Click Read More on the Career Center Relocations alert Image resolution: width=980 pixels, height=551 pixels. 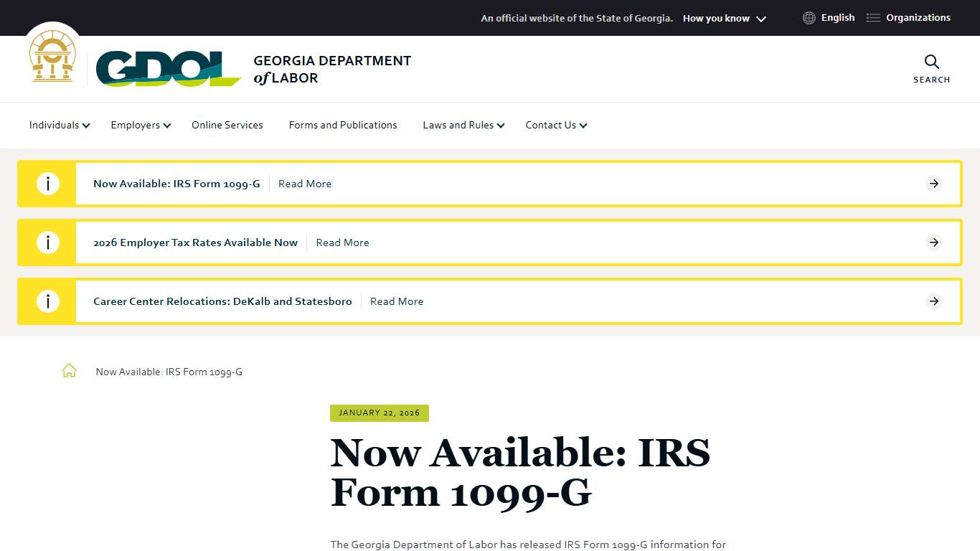(397, 301)
